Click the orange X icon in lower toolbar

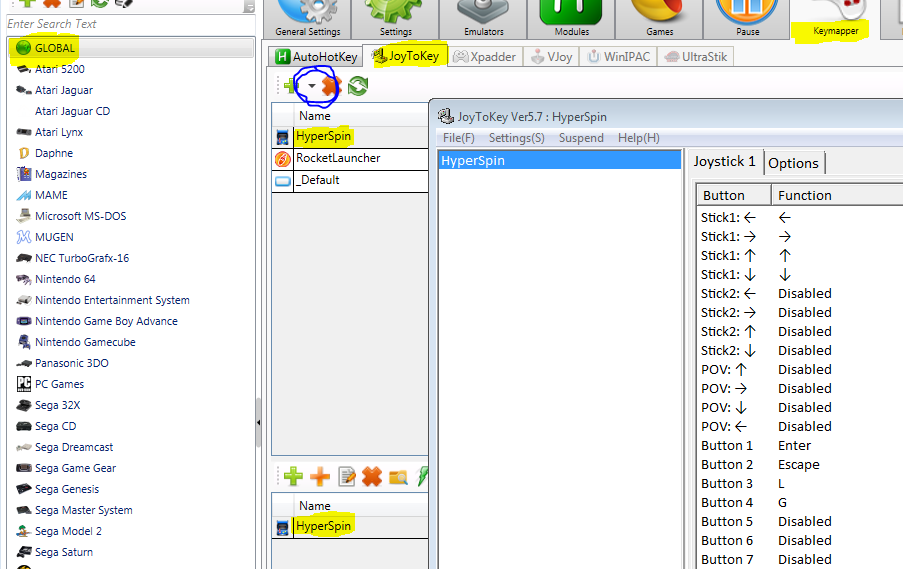click(372, 477)
